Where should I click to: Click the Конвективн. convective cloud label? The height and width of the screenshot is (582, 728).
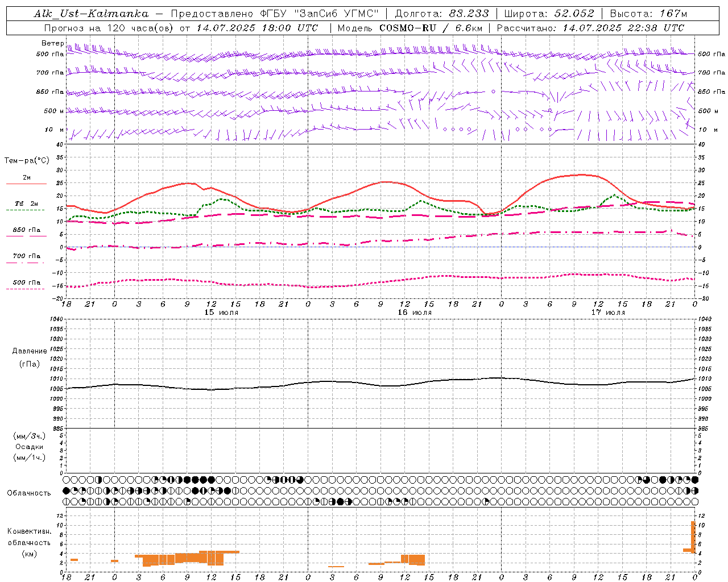click(x=29, y=531)
